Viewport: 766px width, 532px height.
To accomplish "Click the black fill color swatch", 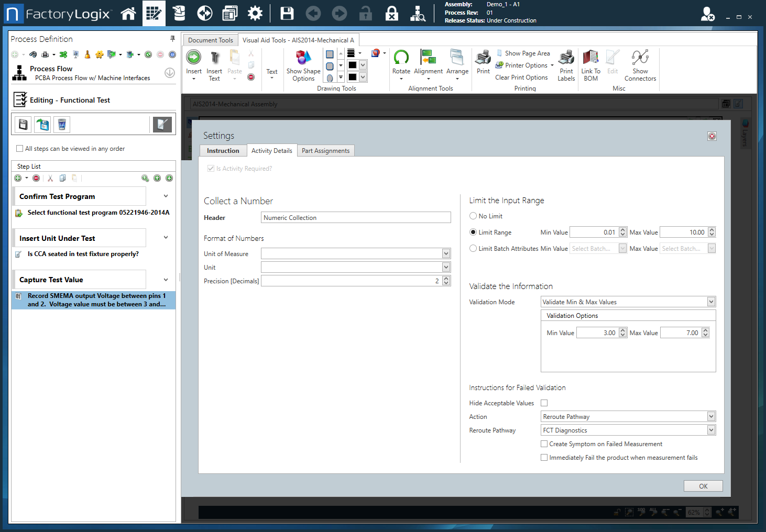I will (353, 65).
